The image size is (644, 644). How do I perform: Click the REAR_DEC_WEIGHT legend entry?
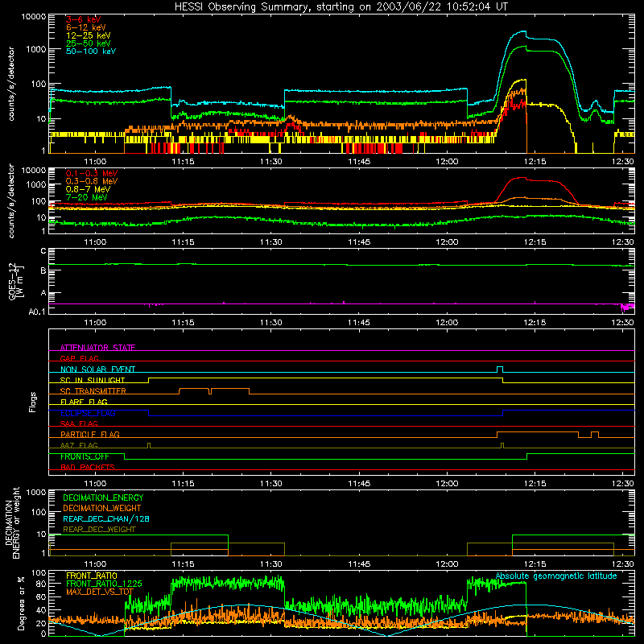point(99,530)
